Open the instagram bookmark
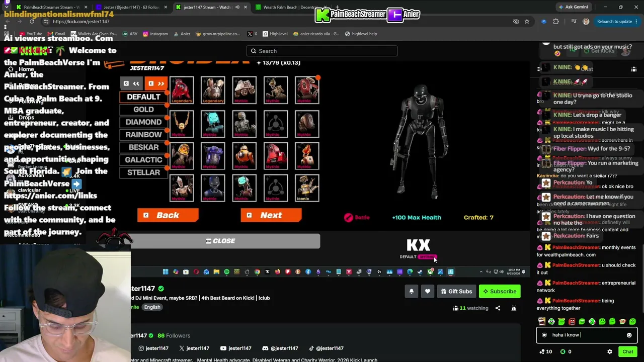Image resolution: width=644 pixels, height=362 pixels. (155, 34)
